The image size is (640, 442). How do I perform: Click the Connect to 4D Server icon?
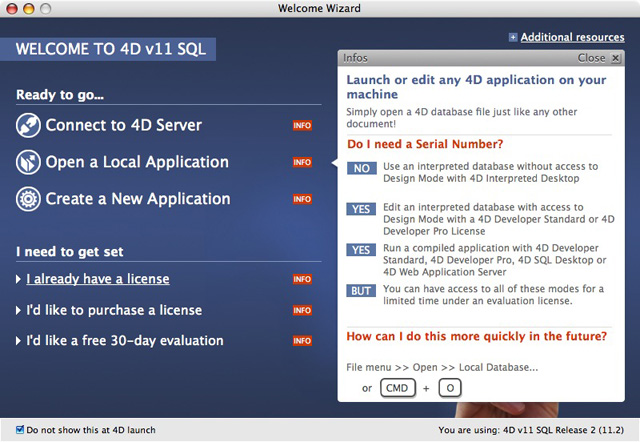point(28,126)
